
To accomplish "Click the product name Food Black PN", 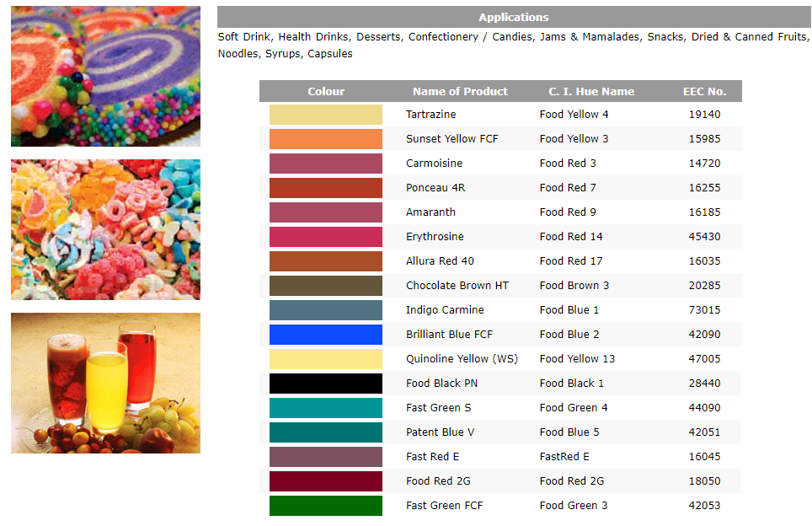I will point(441,384).
